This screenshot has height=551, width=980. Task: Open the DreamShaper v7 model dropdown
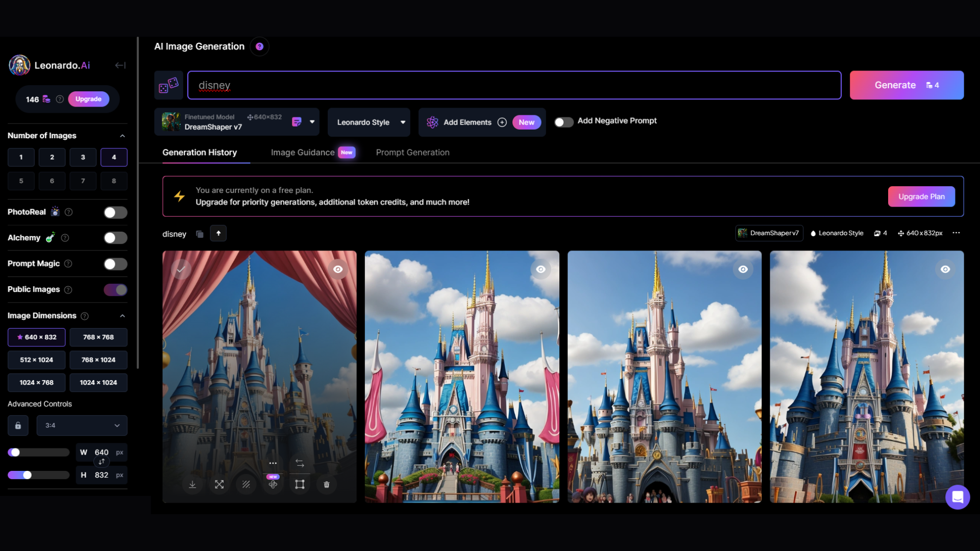312,122
